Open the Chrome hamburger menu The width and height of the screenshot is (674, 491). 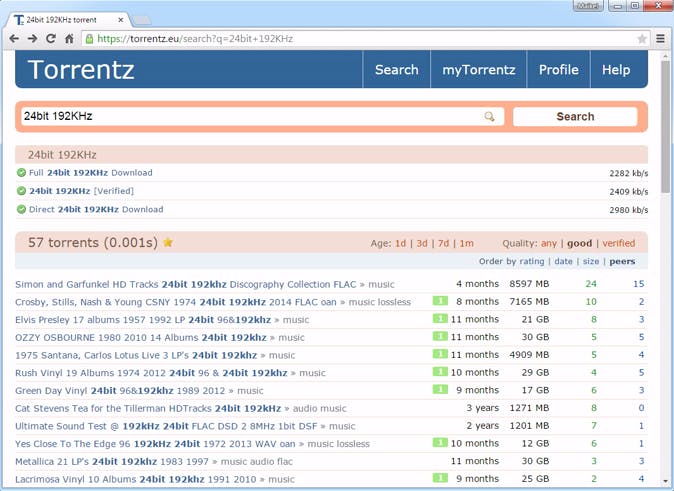click(661, 39)
